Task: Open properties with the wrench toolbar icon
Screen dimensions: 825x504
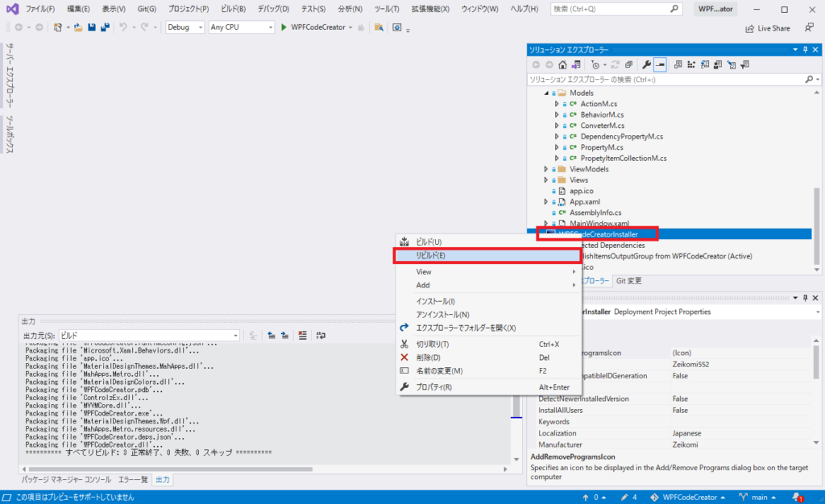Action: tap(647, 64)
